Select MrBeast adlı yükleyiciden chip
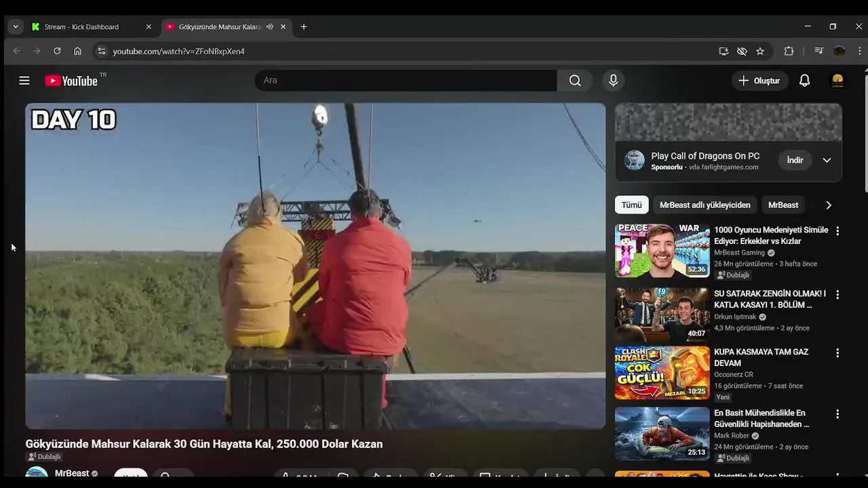 click(705, 205)
